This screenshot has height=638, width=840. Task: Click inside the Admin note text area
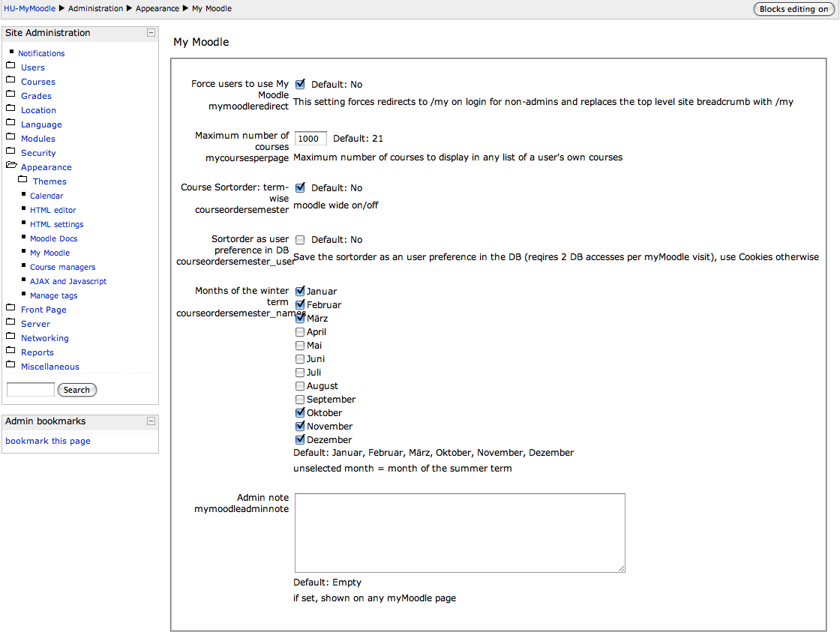460,533
